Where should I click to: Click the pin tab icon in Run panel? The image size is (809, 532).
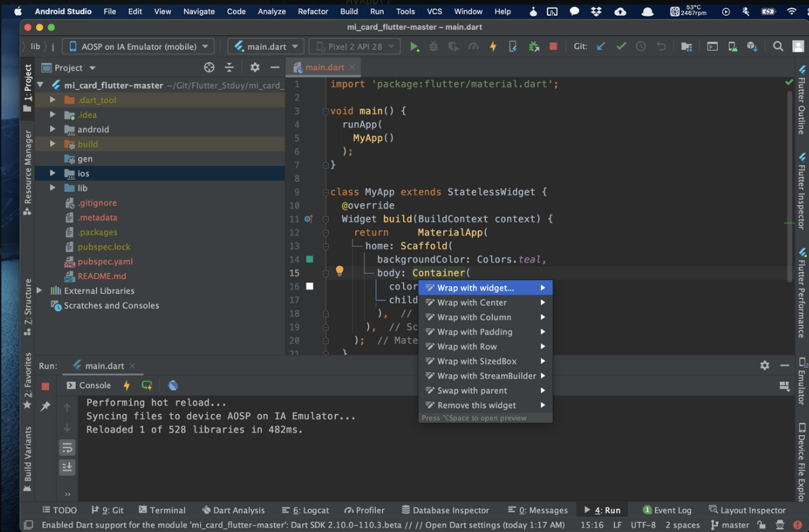point(45,406)
